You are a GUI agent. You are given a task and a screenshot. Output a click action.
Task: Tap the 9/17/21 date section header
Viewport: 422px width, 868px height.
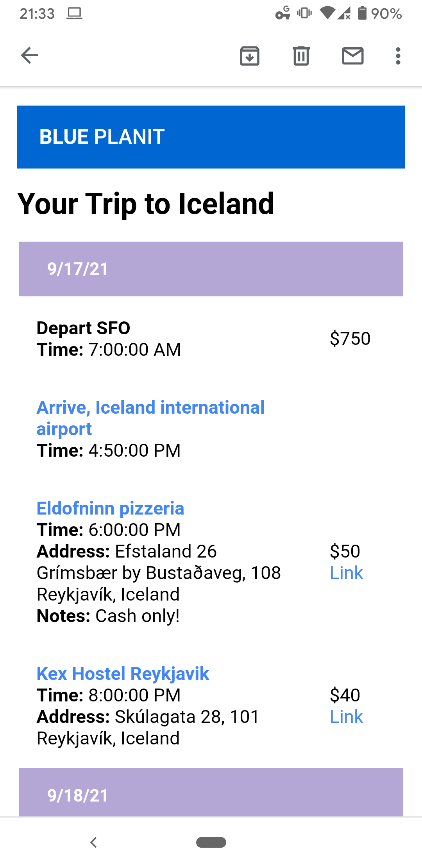[211, 269]
